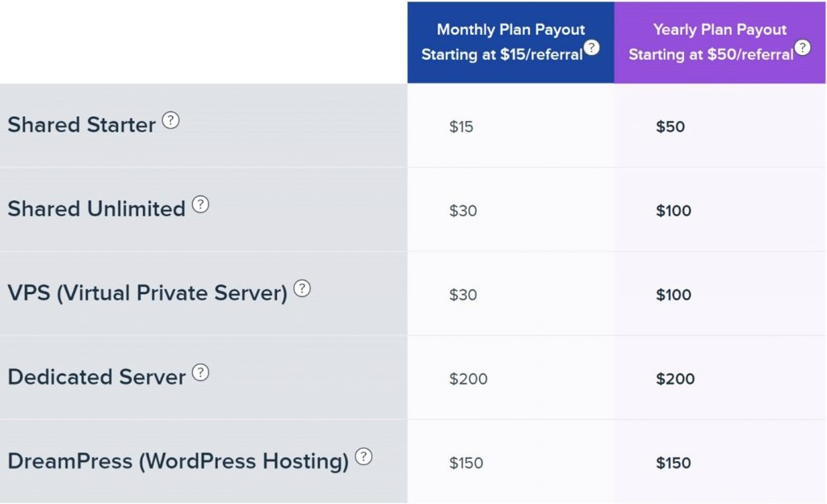Click the VPS (Virtual Private Server) row title
The width and height of the screenshot is (827, 504).
tap(148, 293)
